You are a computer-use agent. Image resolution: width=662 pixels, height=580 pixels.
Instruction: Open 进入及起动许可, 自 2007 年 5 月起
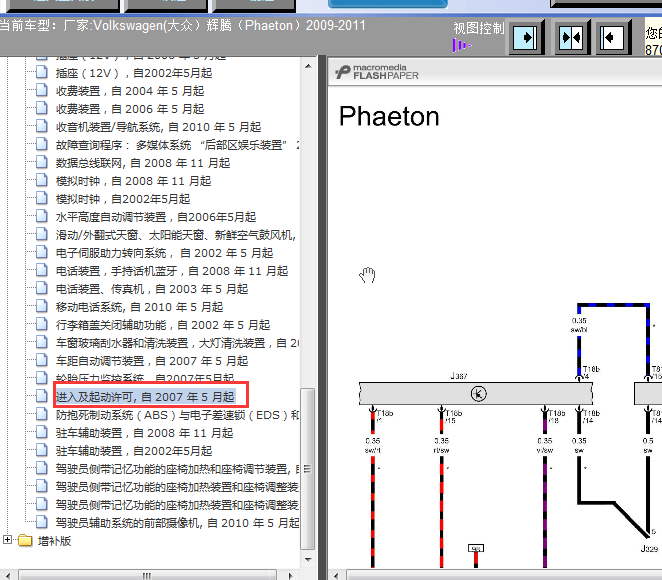145,397
